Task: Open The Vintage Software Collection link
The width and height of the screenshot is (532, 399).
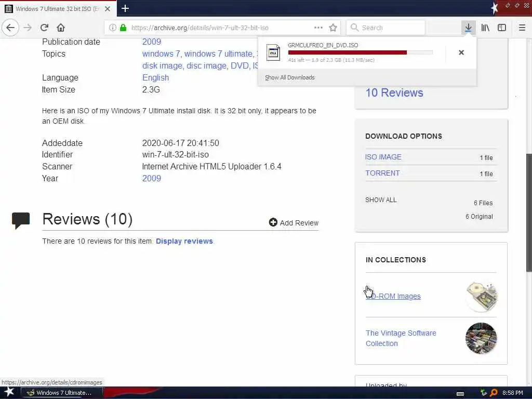Action: point(401,338)
